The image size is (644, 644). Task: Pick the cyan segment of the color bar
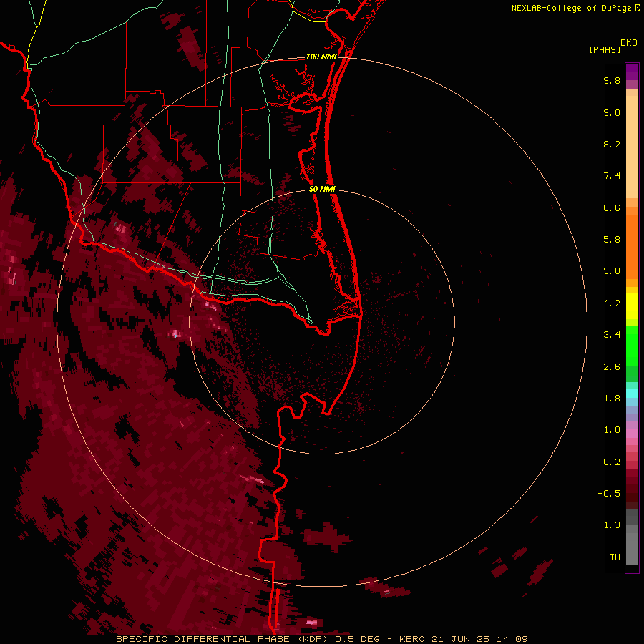coord(632,394)
